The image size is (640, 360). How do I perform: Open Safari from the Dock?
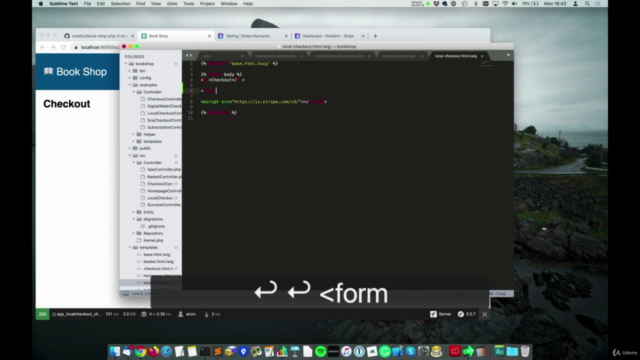pos(166,351)
